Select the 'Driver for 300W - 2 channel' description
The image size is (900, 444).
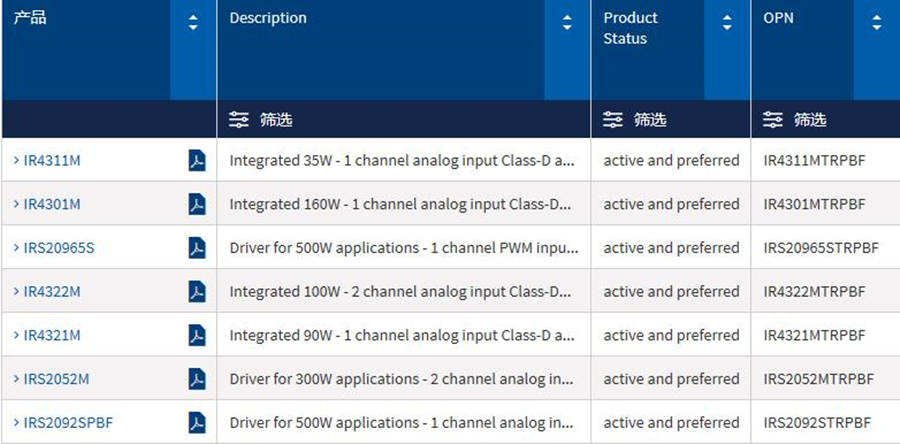(402, 379)
